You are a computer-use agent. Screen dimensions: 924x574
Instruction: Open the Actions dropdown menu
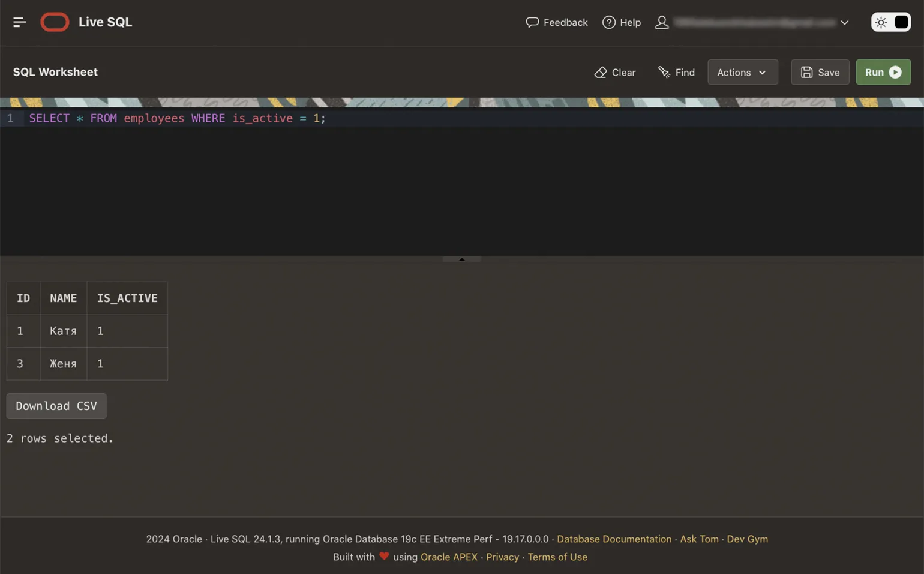click(742, 72)
